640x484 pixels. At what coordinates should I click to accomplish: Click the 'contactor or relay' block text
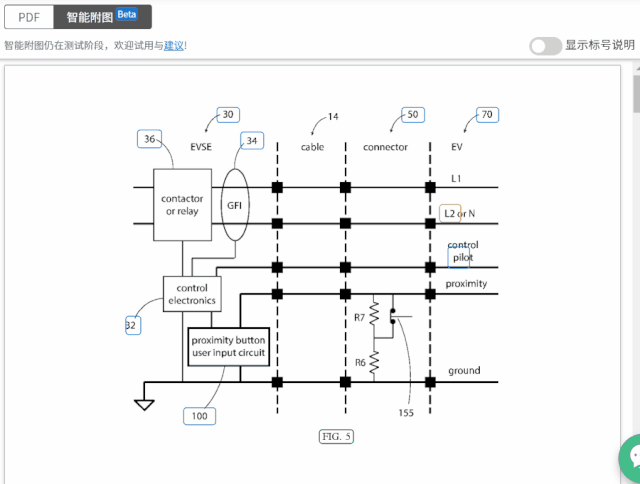click(182, 205)
